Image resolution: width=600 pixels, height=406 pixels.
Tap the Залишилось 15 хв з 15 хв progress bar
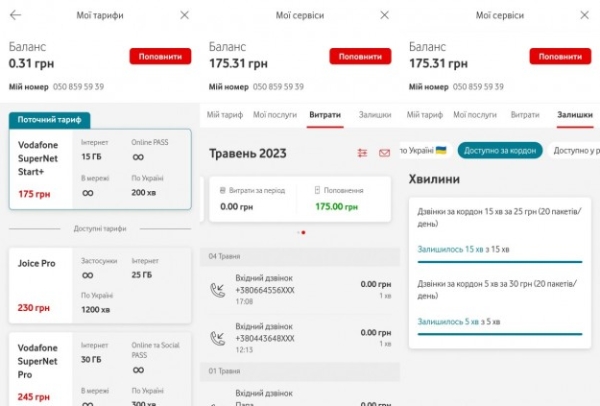(x=500, y=262)
